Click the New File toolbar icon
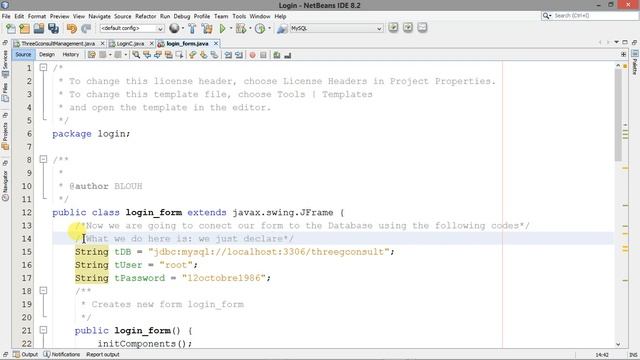 pos(11,29)
